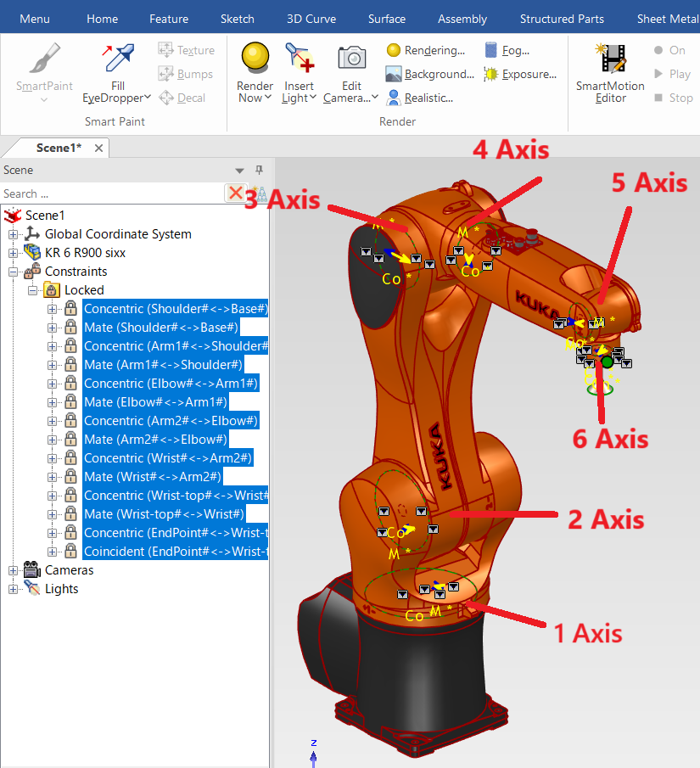Click the Render Now sphere icon

point(255,58)
